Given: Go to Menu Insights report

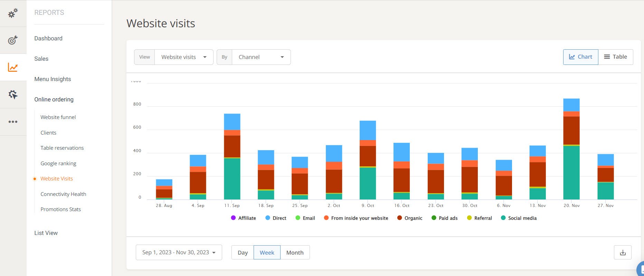Looking at the screenshot, I should coord(53,79).
